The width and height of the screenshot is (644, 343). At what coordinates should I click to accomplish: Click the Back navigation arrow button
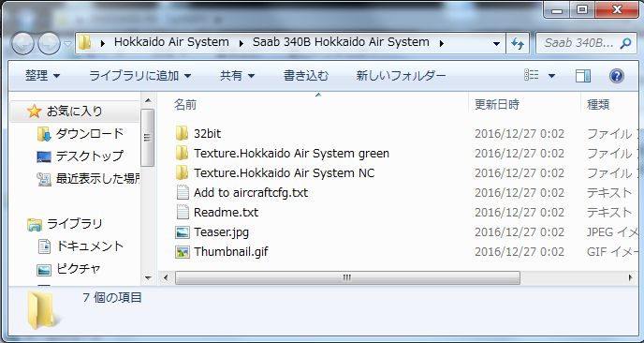[x=22, y=44]
